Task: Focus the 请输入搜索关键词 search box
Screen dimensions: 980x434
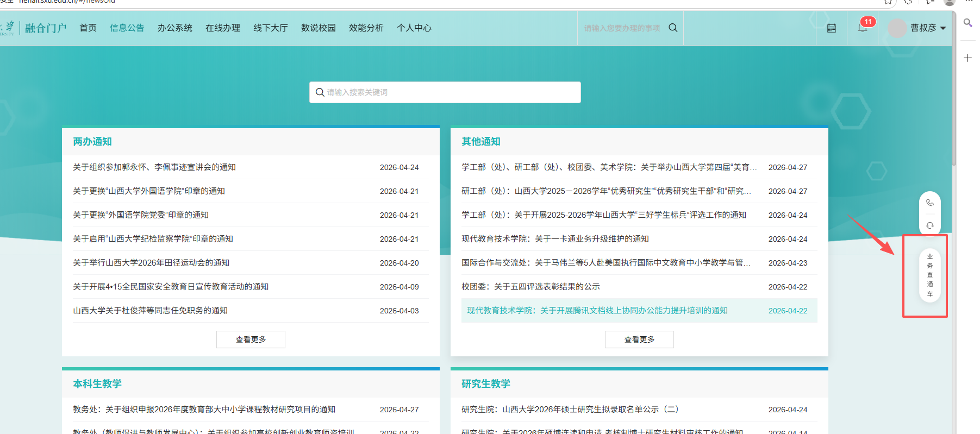Action: click(x=445, y=92)
